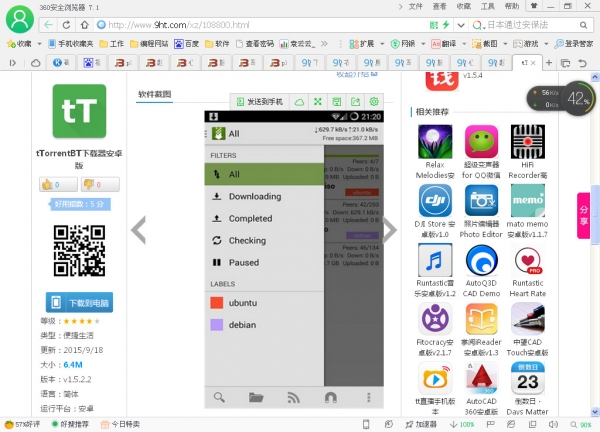Screen dimensions: 600x432
Task: Expand the 翻译 dropdown arrow
Action: (464, 44)
